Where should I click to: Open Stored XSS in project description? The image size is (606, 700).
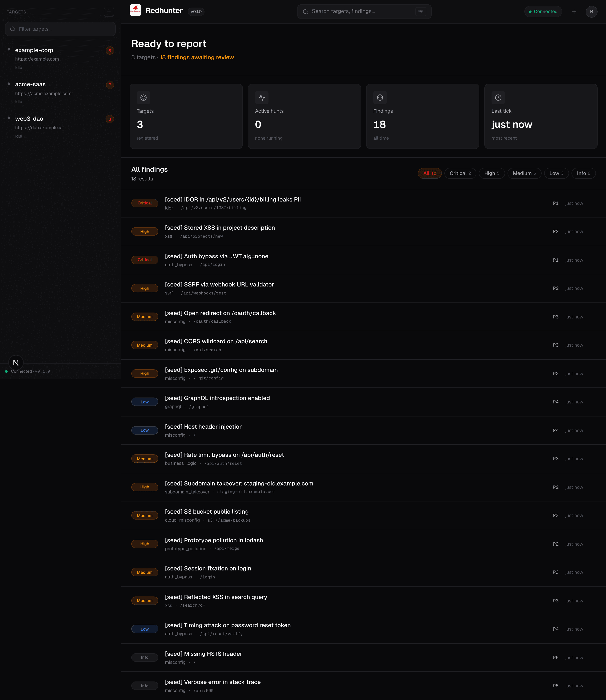(363, 232)
